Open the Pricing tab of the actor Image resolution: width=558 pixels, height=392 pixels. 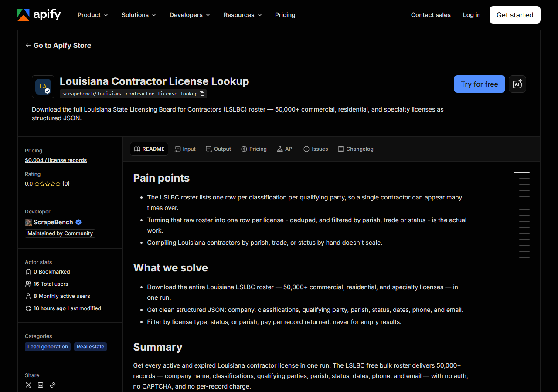(254, 149)
